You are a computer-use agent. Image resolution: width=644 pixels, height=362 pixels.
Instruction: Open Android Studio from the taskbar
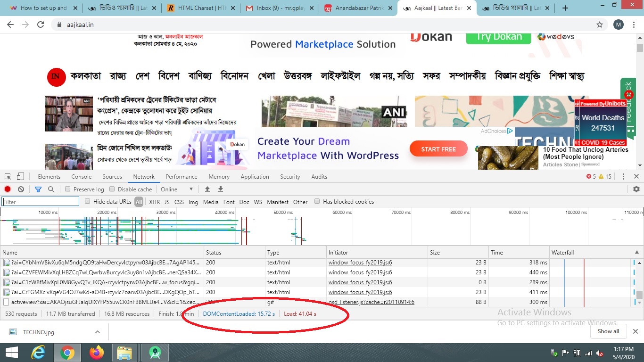[154, 353]
